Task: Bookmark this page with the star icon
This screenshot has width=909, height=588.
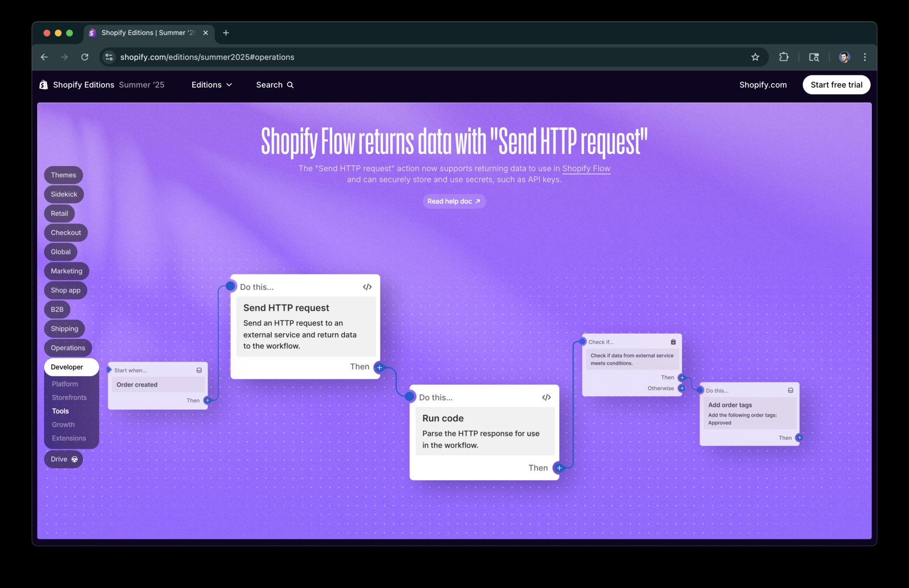Action: tap(755, 57)
